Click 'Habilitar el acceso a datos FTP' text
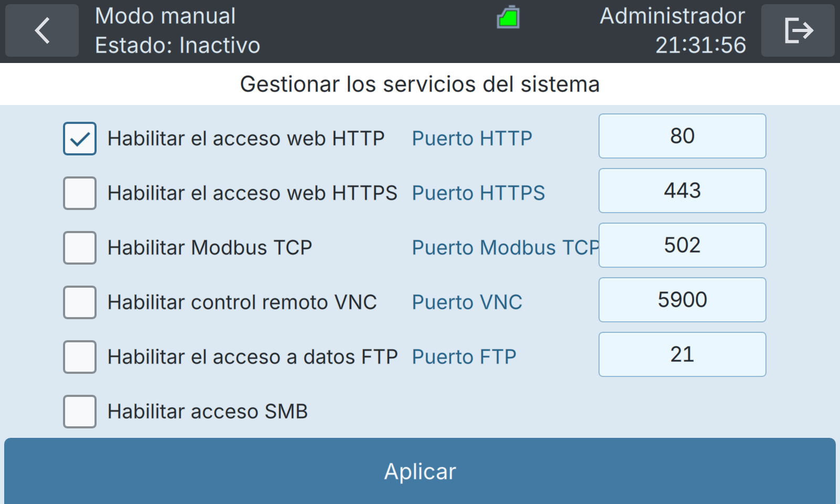 (253, 357)
